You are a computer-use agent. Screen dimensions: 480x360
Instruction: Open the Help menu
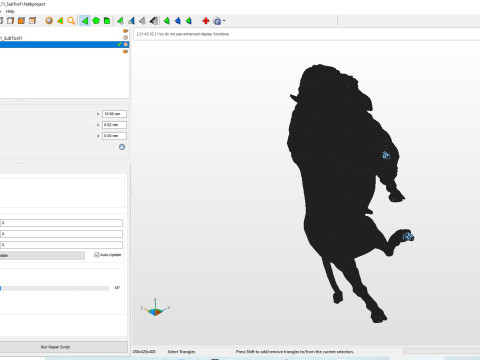[10, 11]
